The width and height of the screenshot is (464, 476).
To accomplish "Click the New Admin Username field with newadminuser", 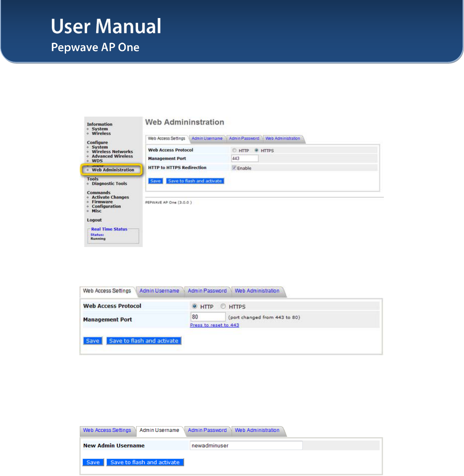I will (x=246, y=445).
